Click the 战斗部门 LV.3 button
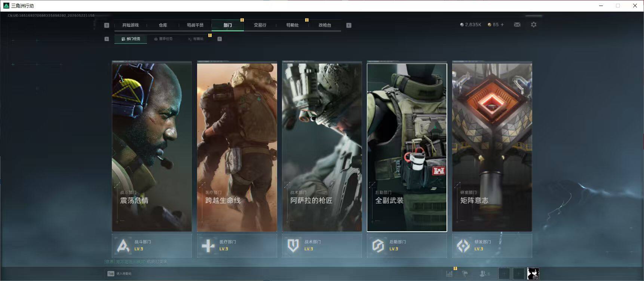The height and width of the screenshot is (281, 644). [x=152, y=246]
